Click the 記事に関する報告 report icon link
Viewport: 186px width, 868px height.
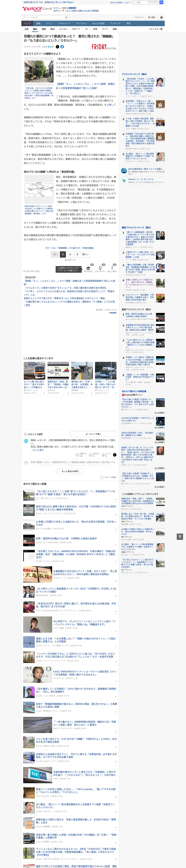pyautogui.click(x=31, y=271)
